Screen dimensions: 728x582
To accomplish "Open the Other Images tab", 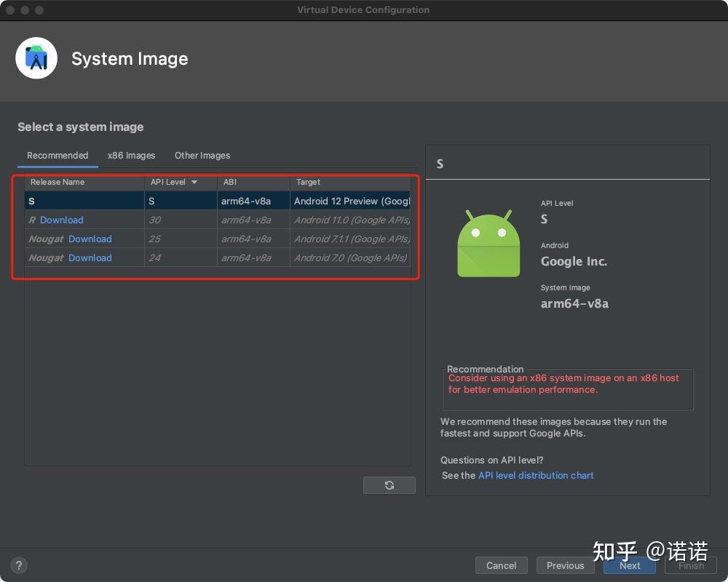I will pyautogui.click(x=202, y=155).
